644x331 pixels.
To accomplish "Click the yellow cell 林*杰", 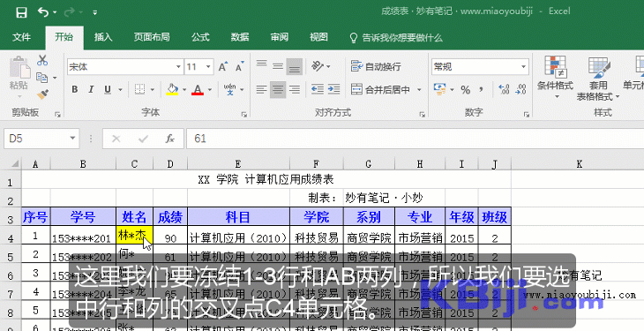I will (x=134, y=235).
